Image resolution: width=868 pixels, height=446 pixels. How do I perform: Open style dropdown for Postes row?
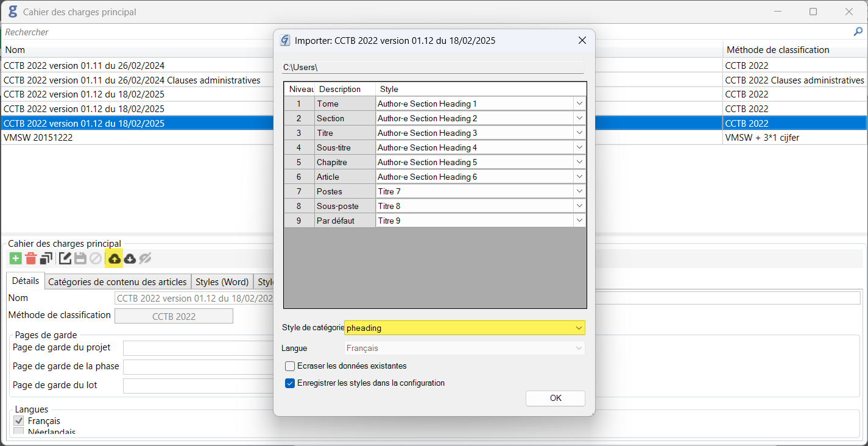(x=579, y=191)
